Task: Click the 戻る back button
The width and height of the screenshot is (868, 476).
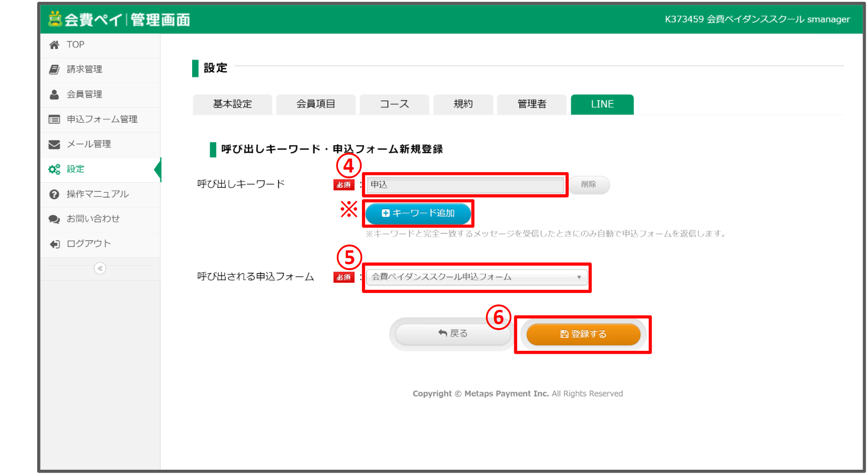Action: click(x=452, y=333)
